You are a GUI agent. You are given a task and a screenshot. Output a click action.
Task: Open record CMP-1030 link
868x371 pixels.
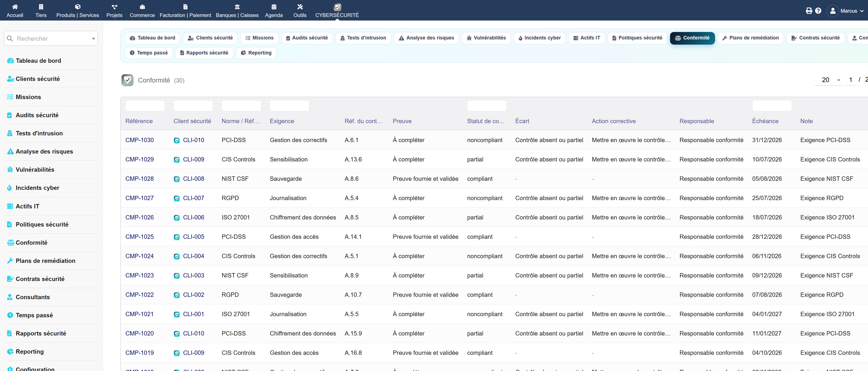[140, 140]
